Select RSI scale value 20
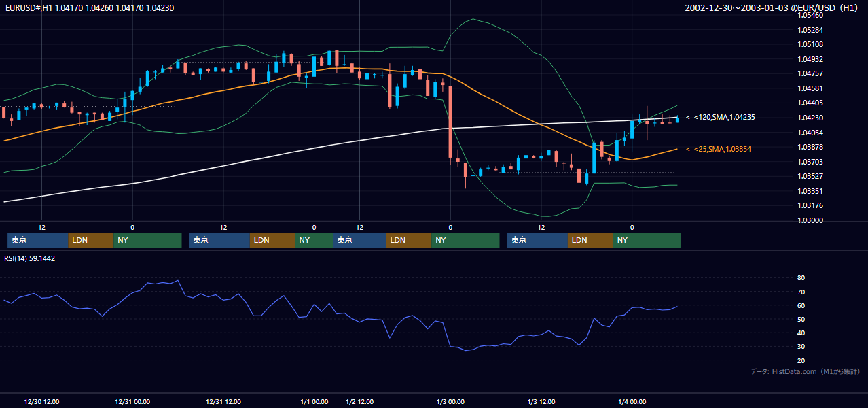The width and height of the screenshot is (868, 408). [x=801, y=360]
